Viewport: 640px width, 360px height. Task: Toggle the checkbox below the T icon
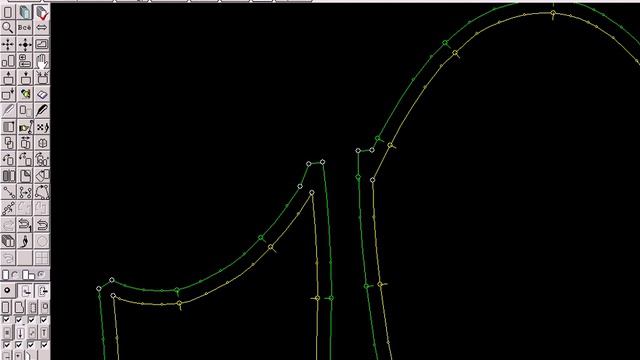(44, 345)
